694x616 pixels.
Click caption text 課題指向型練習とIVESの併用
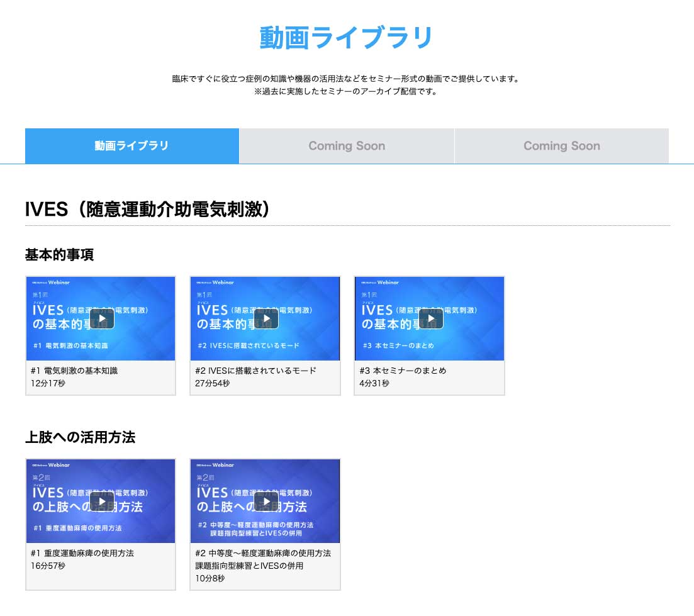pos(249,566)
